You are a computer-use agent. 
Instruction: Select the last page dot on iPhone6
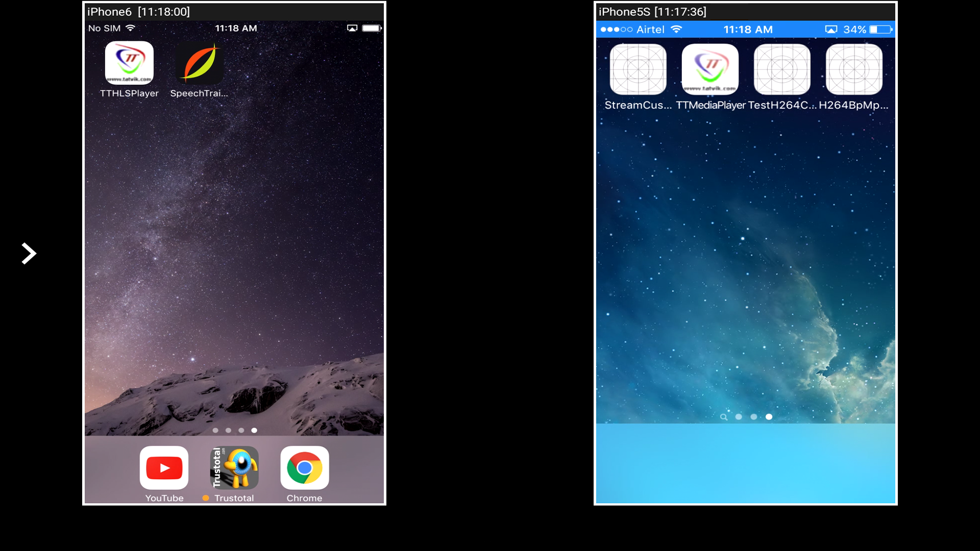tap(254, 430)
